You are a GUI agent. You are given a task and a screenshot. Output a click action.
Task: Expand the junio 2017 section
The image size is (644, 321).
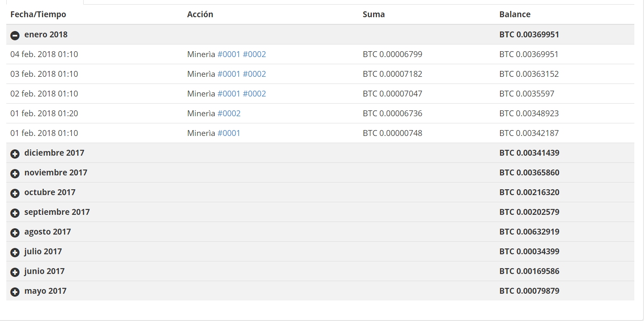click(15, 272)
